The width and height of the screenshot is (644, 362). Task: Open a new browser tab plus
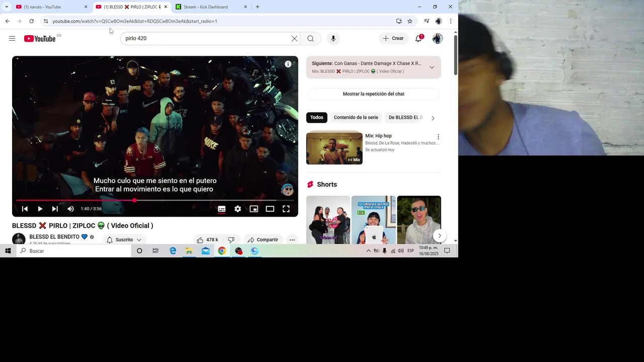coord(258,7)
